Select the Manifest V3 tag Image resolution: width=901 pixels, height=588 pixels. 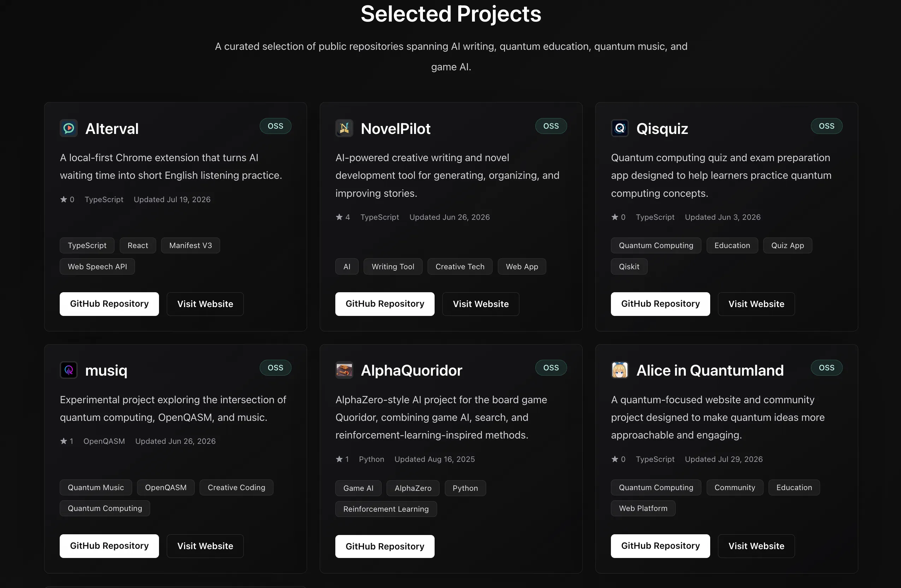point(190,245)
